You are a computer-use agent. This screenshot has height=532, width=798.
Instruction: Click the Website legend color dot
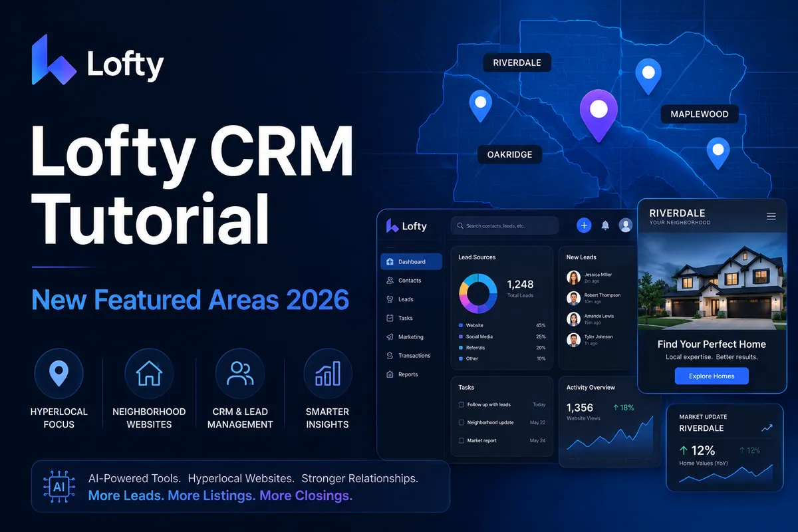(x=461, y=326)
